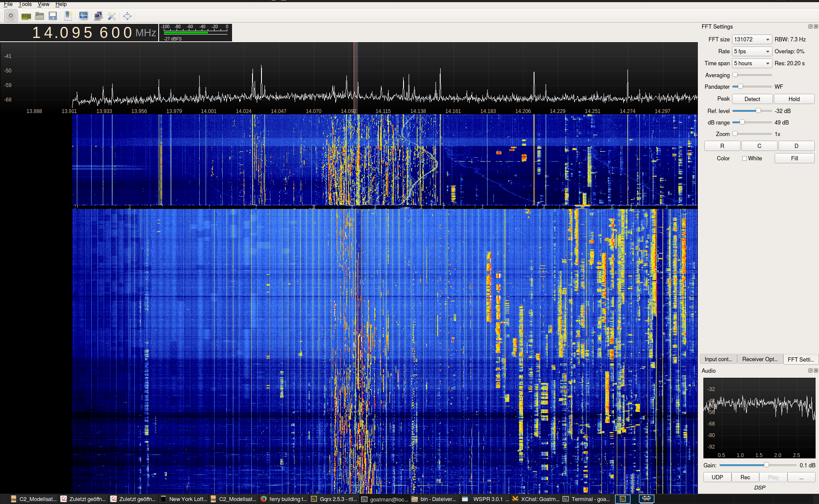Open 'Terminal - goa...' taskbar item
This screenshot has height=504, width=819.
tap(586, 499)
